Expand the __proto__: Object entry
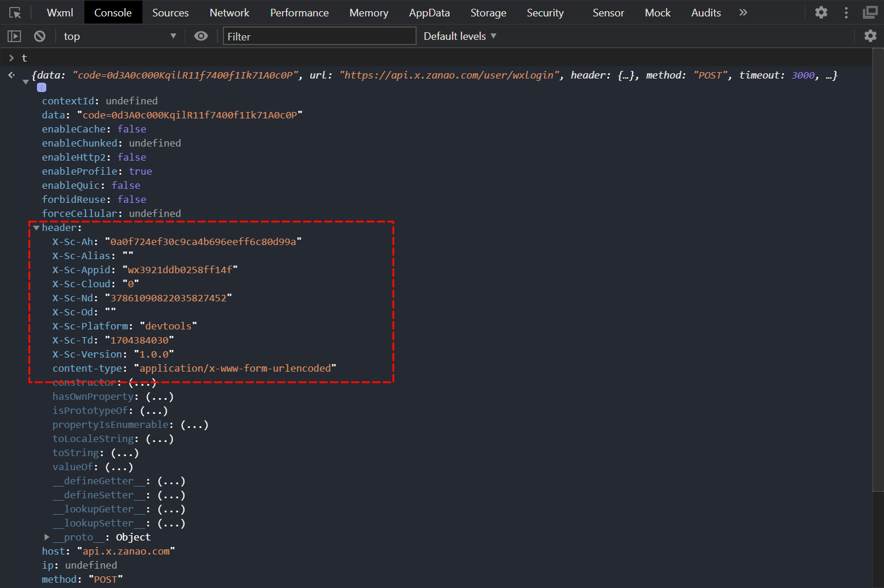The image size is (884, 588). click(47, 537)
